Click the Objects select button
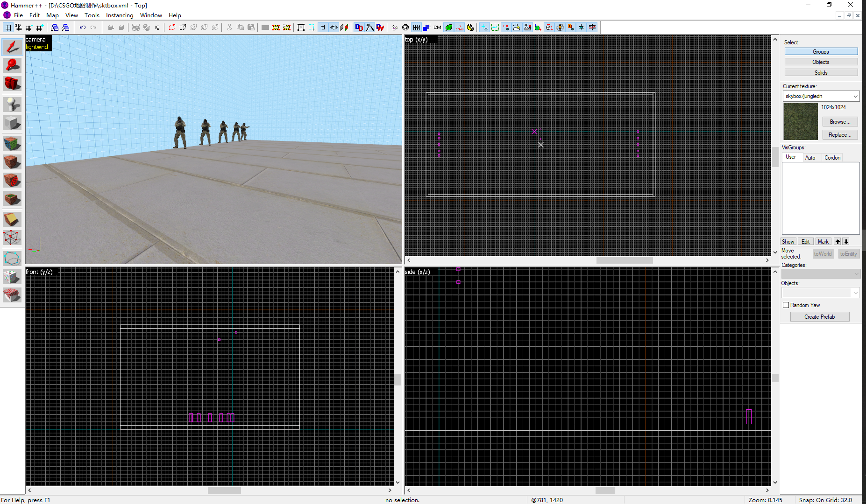The height and width of the screenshot is (504, 866). (821, 62)
